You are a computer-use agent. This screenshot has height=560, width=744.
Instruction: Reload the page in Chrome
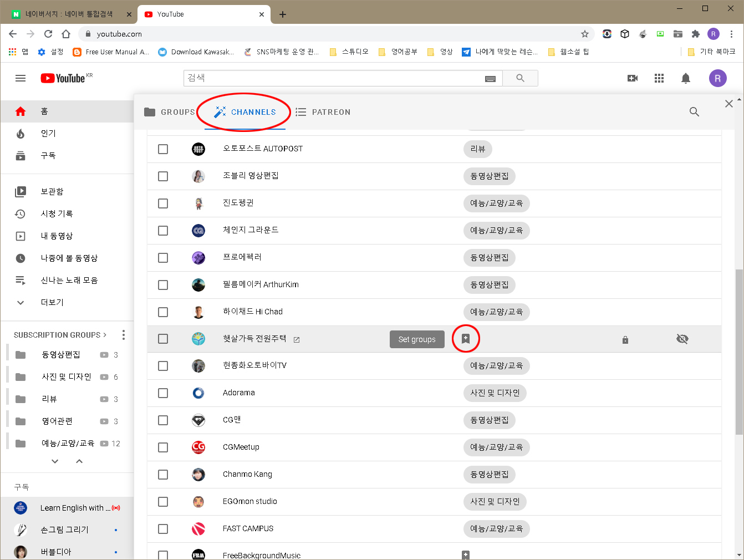(x=48, y=34)
